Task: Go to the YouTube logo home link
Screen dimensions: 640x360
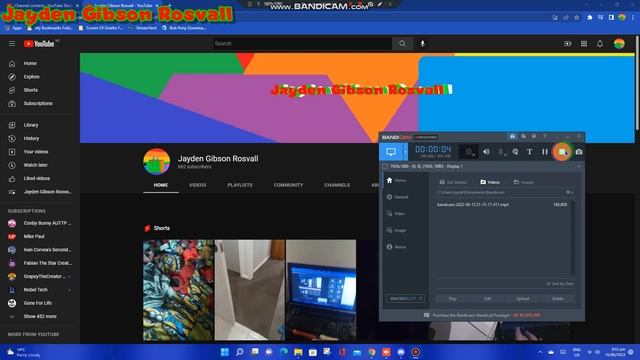Action: [39, 44]
